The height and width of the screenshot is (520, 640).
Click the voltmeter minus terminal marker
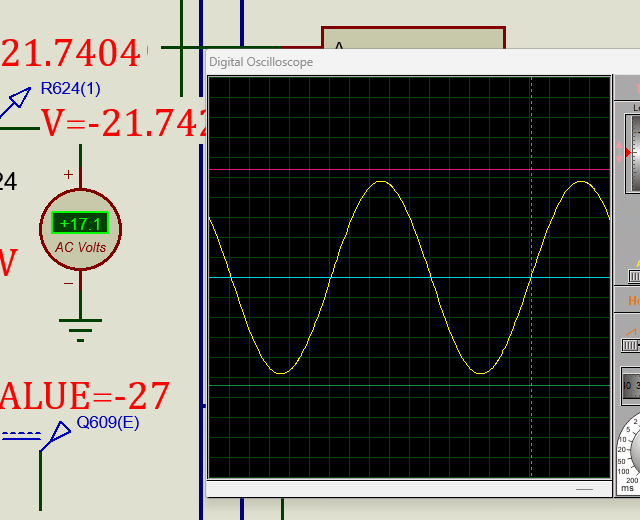coord(68,283)
